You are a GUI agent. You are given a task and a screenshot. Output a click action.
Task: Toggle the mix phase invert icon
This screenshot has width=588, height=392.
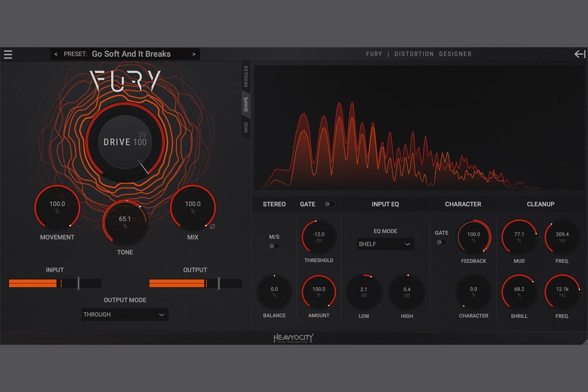(212, 226)
